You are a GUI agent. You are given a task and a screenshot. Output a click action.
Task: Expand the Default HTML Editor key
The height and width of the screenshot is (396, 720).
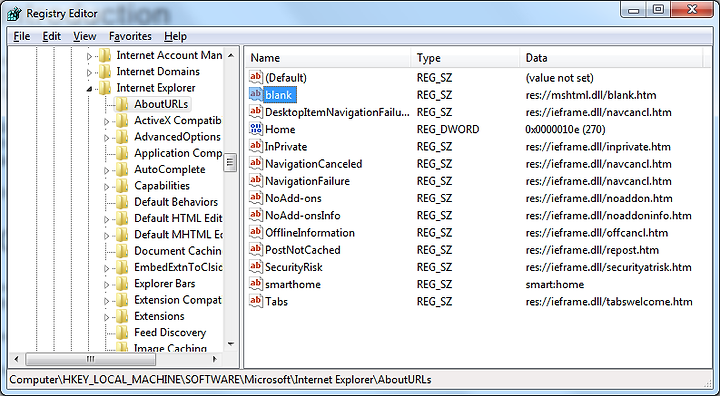click(107, 220)
